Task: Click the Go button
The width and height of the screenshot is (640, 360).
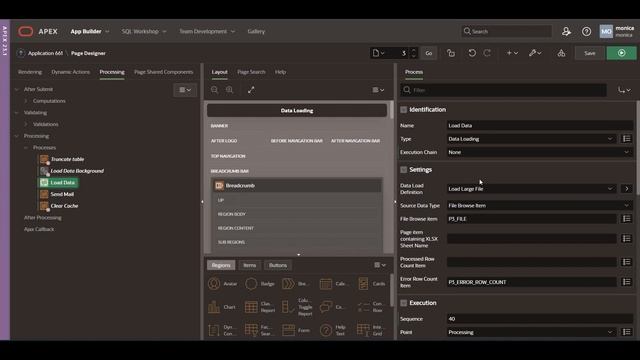Action: tap(429, 53)
